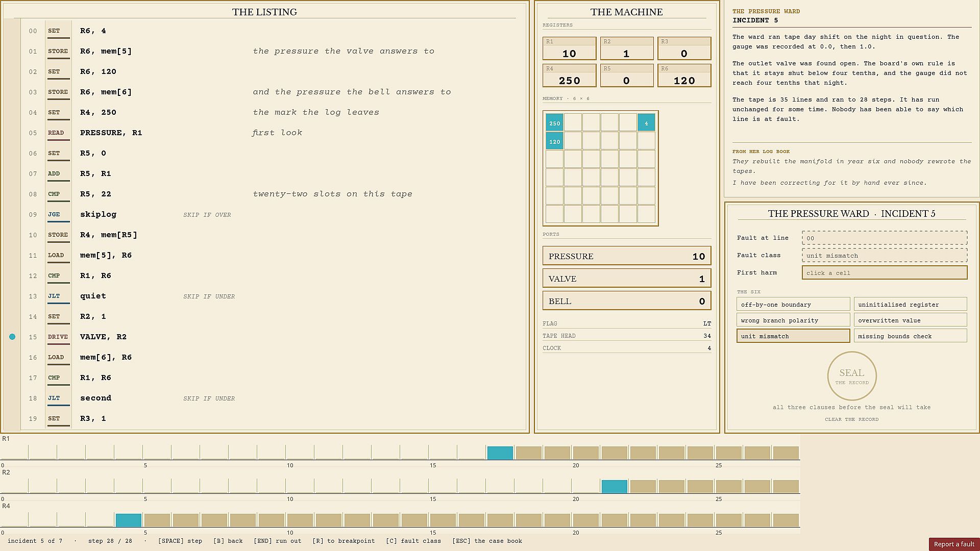Click the R1 register box
980x551 pixels.
(x=569, y=48)
